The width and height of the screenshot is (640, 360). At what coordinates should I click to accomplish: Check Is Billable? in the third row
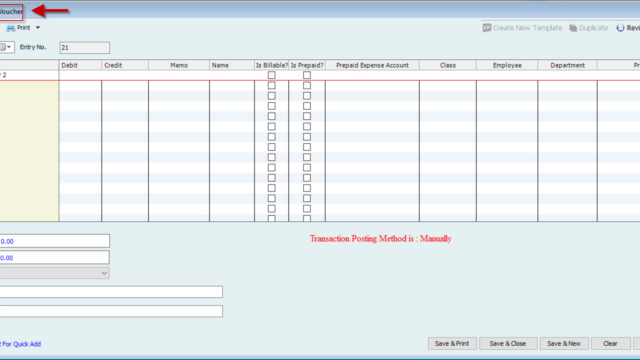coord(271,96)
